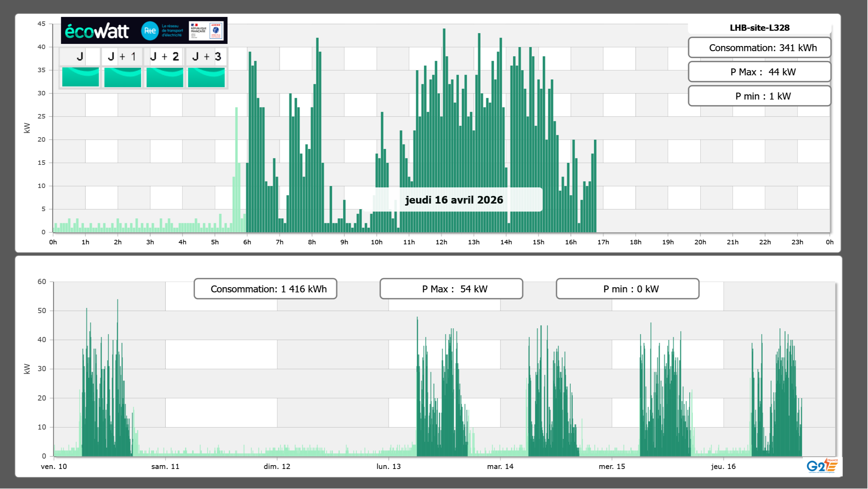This screenshot has width=868, height=489.
Task: Click the LHB-site-L328 site title
Action: 759,28
